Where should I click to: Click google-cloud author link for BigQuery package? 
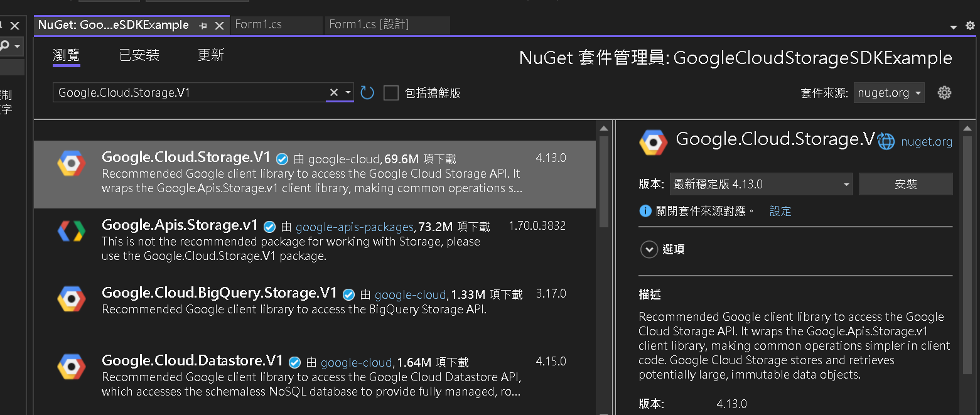[x=411, y=294]
